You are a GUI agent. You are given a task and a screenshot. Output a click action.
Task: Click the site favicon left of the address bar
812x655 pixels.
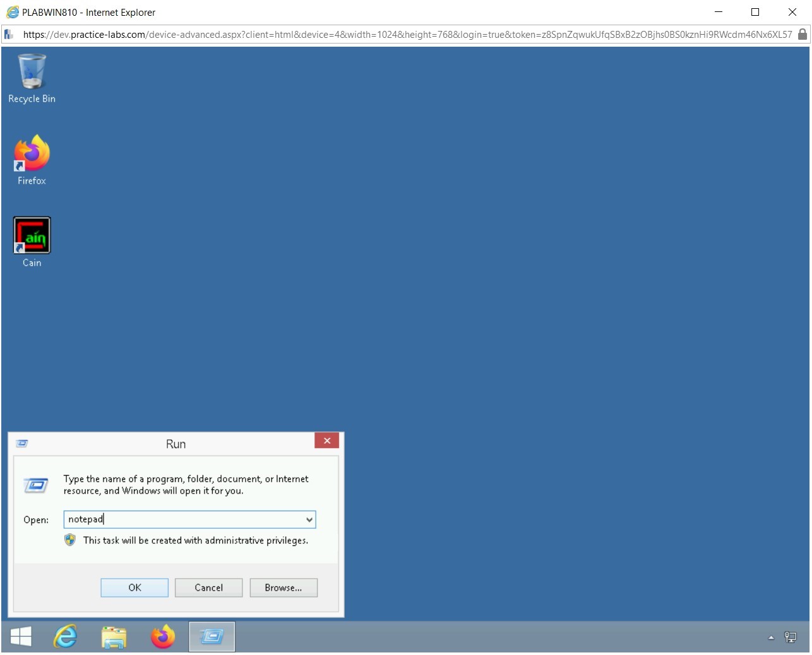click(8, 34)
